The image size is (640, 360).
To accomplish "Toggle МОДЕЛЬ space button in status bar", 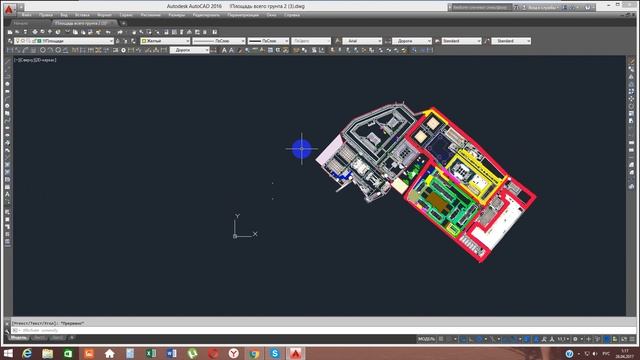I will pos(426,339).
